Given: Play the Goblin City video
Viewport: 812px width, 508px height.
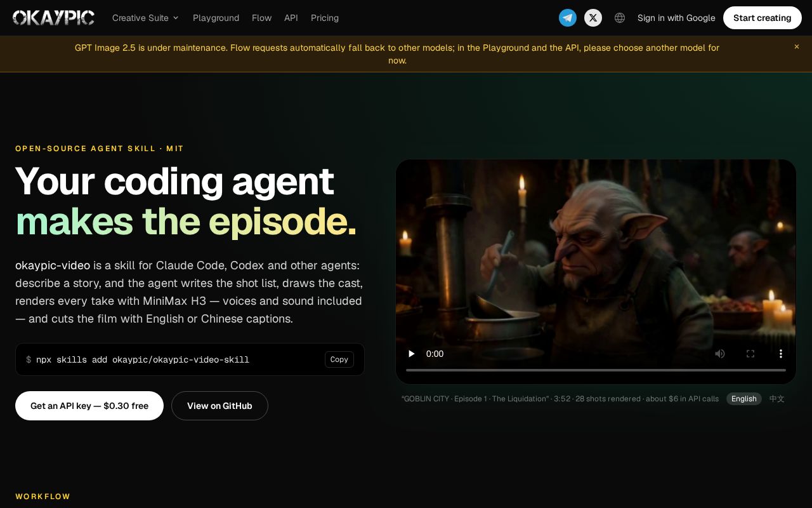Looking at the screenshot, I should (x=411, y=354).
